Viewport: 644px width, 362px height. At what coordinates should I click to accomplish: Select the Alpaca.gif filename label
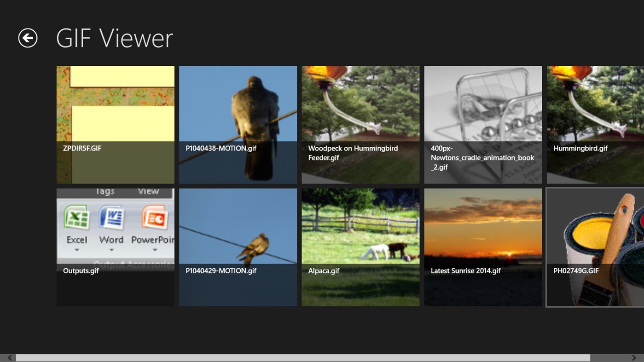pyautogui.click(x=324, y=271)
